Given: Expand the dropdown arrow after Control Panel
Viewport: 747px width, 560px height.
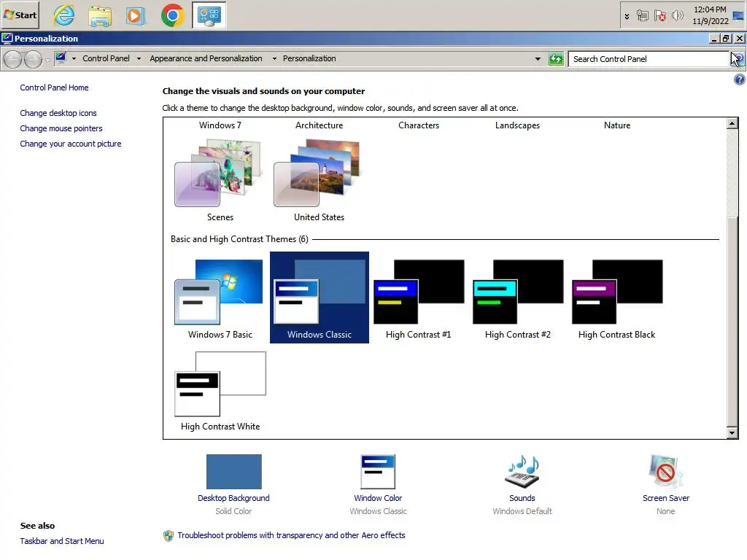Looking at the screenshot, I should pos(139,58).
